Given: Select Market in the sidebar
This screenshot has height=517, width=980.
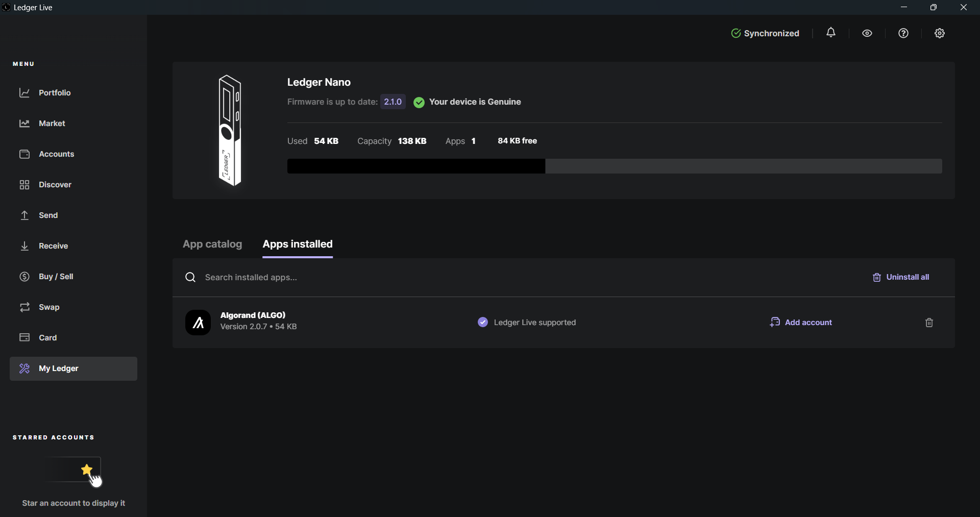Looking at the screenshot, I should (x=52, y=123).
